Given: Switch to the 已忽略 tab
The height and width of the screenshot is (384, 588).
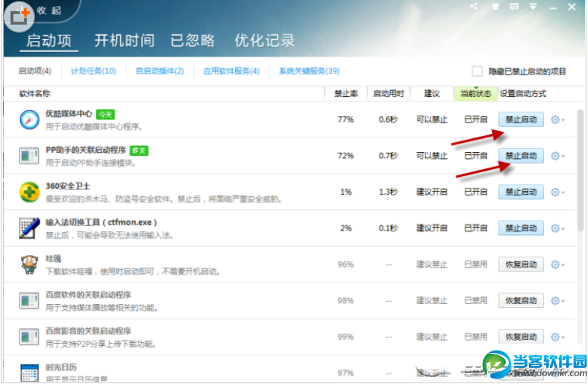Looking at the screenshot, I should point(192,40).
